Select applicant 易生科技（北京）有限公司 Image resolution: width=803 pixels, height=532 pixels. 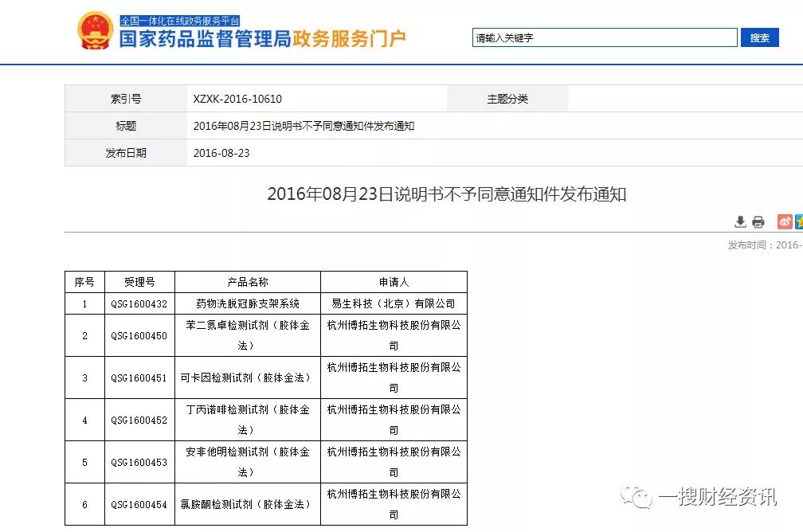tap(394, 303)
